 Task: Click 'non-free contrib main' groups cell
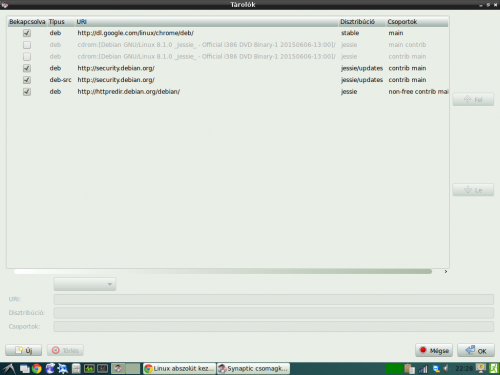[x=418, y=91]
